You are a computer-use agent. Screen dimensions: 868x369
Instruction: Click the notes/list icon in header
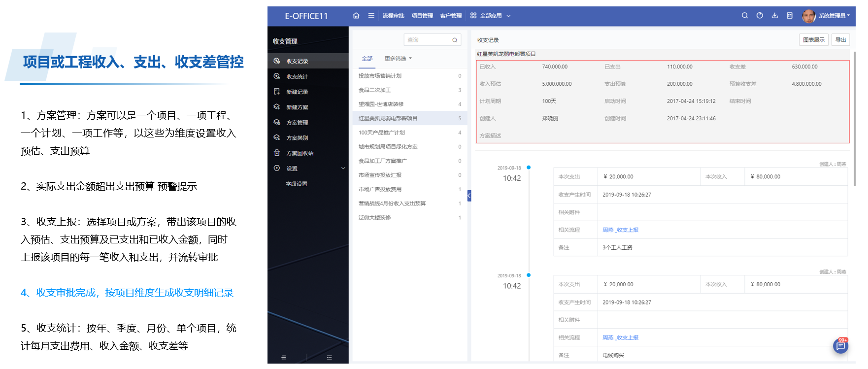(790, 16)
